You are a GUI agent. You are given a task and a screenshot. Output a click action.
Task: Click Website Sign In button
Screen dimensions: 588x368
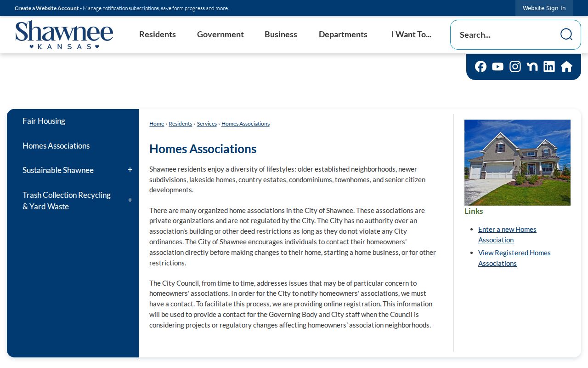pos(544,8)
